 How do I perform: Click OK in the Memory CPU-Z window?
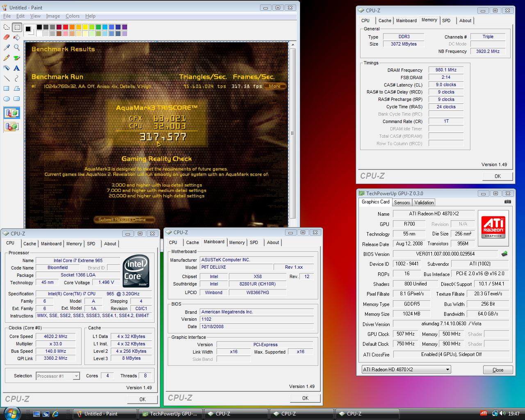pyautogui.click(x=498, y=176)
